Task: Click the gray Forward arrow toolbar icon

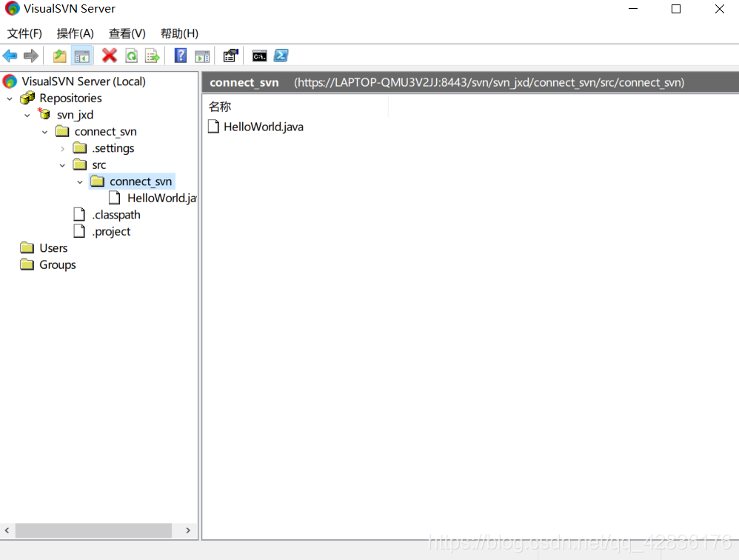Action: pyautogui.click(x=30, y=56)
